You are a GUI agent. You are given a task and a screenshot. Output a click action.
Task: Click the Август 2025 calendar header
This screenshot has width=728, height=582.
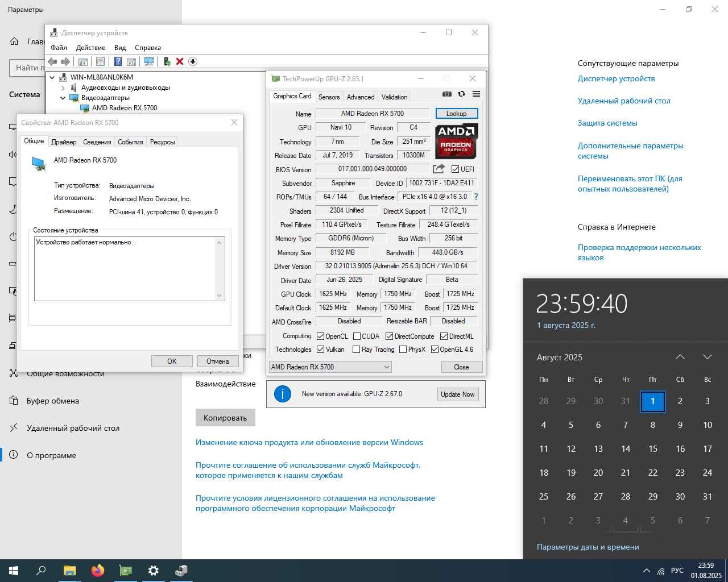click(560, 357)
